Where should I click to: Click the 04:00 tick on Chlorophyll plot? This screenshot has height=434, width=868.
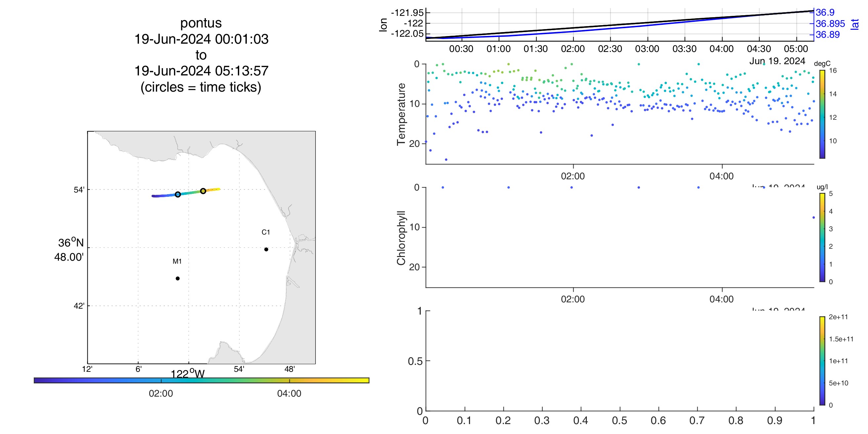pos(721,299)
